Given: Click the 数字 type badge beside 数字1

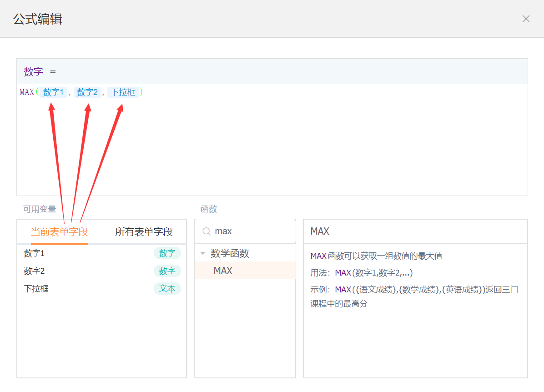Looking at the screenshot, I should 167,253.
